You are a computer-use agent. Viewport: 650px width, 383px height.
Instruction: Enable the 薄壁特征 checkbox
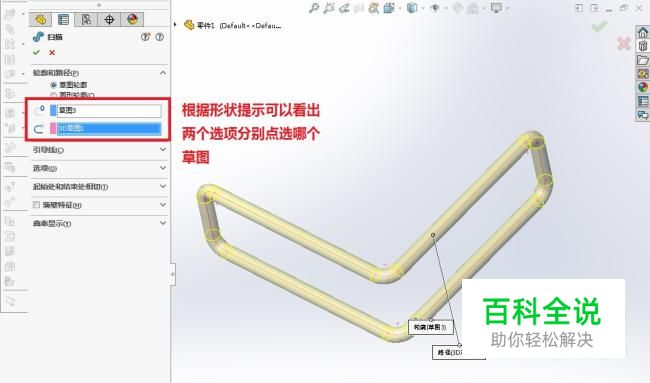click(36, 205)
